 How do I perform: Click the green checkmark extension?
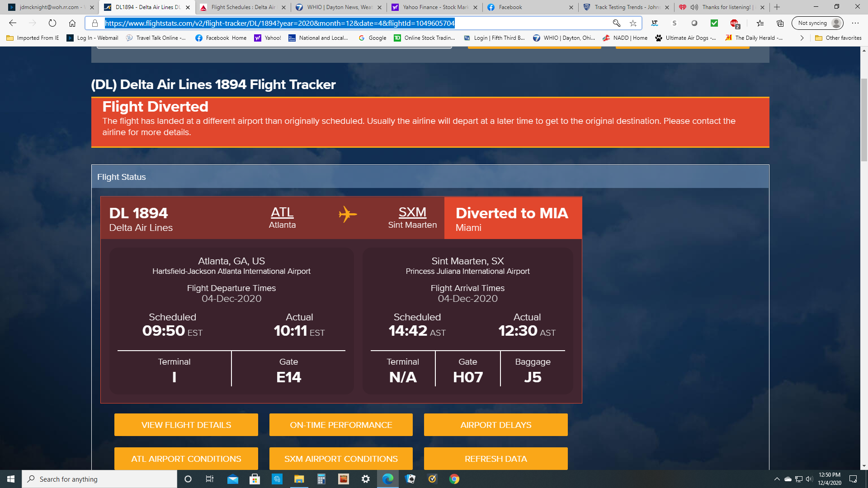point(714,23)
